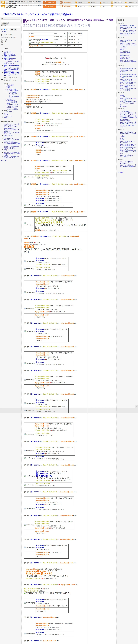Select the 'or' radio option for tag search
This screenshot has height=644, width=138.
point(8,29)
